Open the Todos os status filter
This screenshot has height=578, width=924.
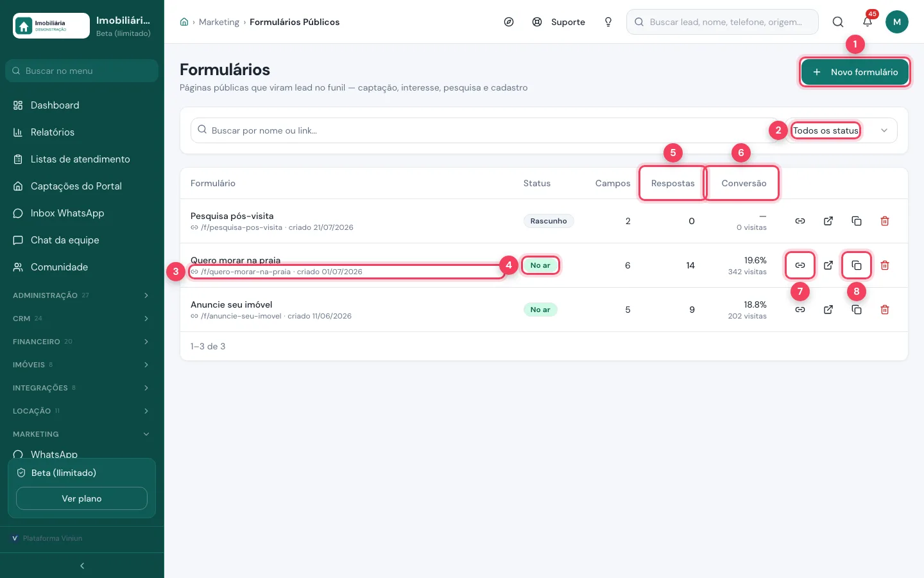pyautogui.click(x=839, y=130)
